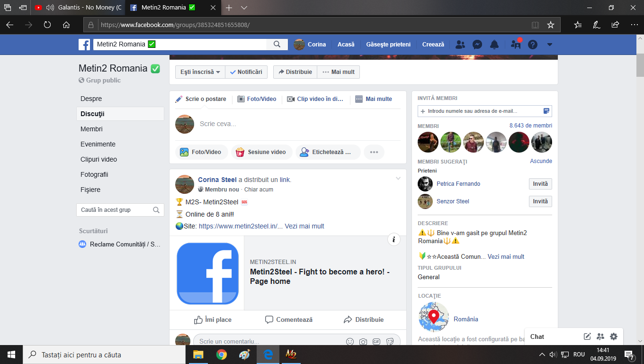Open Quick Help question mark icon
This screenshot has width=644, height=364.
click(533, 45)
